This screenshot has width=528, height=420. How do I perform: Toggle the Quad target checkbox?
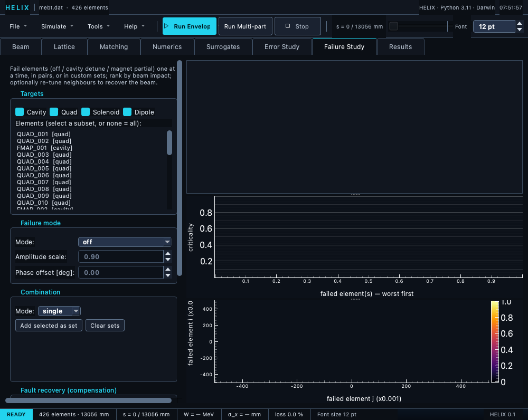54,112
